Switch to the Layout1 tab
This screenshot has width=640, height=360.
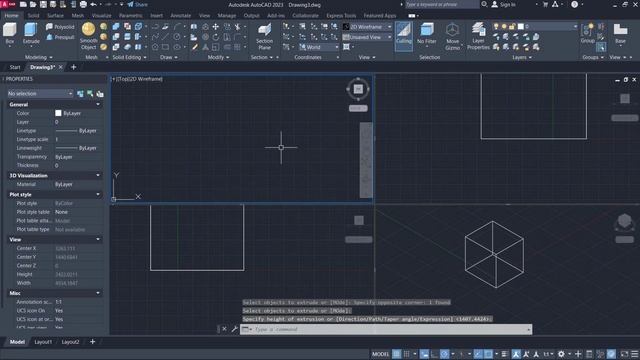43,342
